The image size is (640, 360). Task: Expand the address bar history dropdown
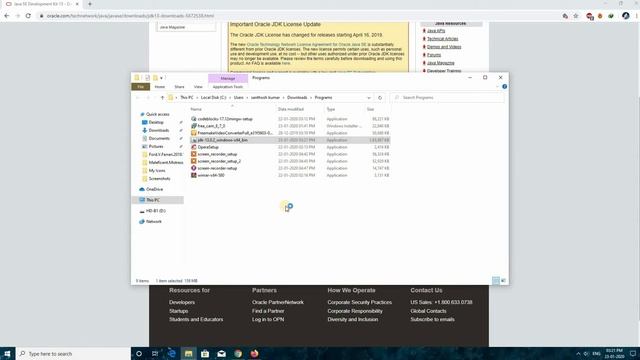tap(369, 98)
